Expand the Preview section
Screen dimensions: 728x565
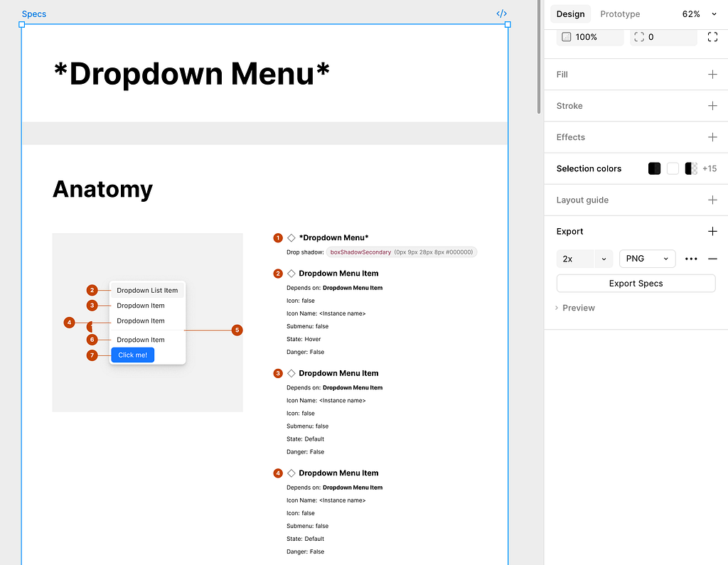[x=575, y=308]
